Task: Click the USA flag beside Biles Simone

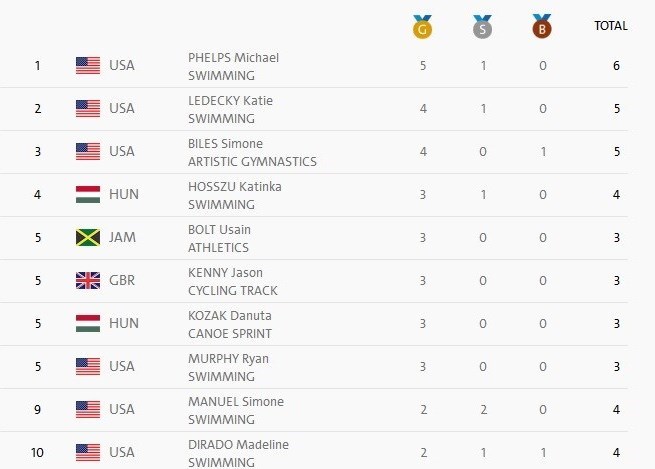Action: click(88, 152)
